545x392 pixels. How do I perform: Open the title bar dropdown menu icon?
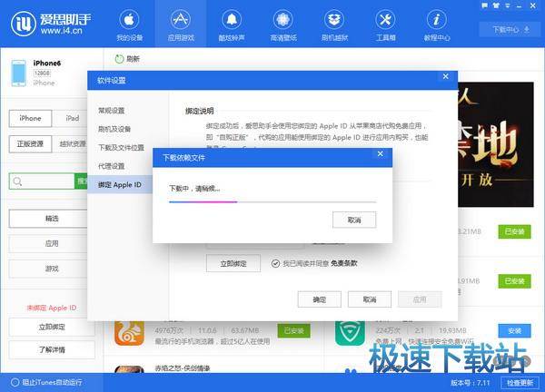pos(508,5)
